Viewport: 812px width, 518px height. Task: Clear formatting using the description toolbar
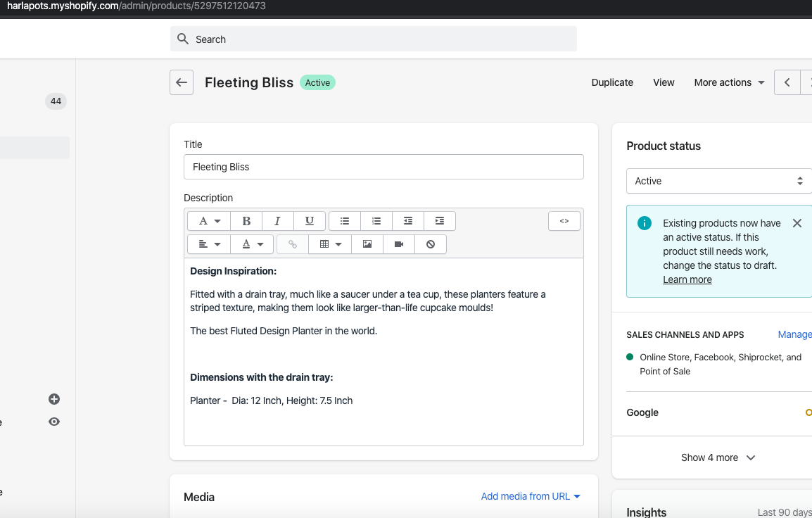(430, 244)
